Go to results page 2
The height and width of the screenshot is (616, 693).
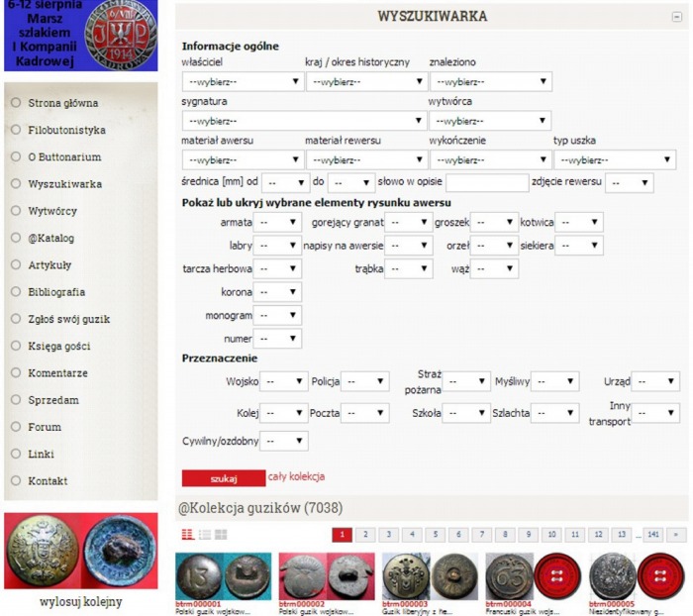(x=365, y=535)
